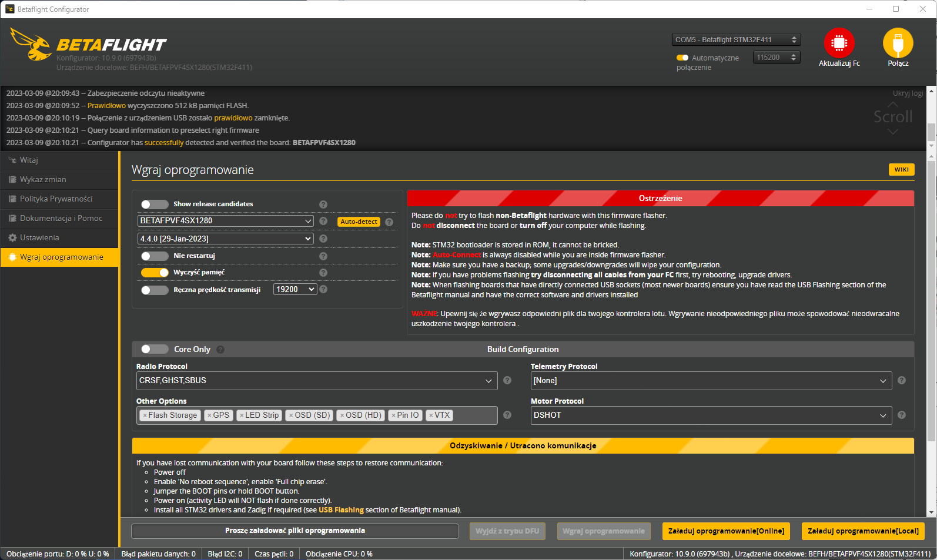Click the red Aktualizuj Fc chip icon
937x560 pixels.
coord(839,43)
